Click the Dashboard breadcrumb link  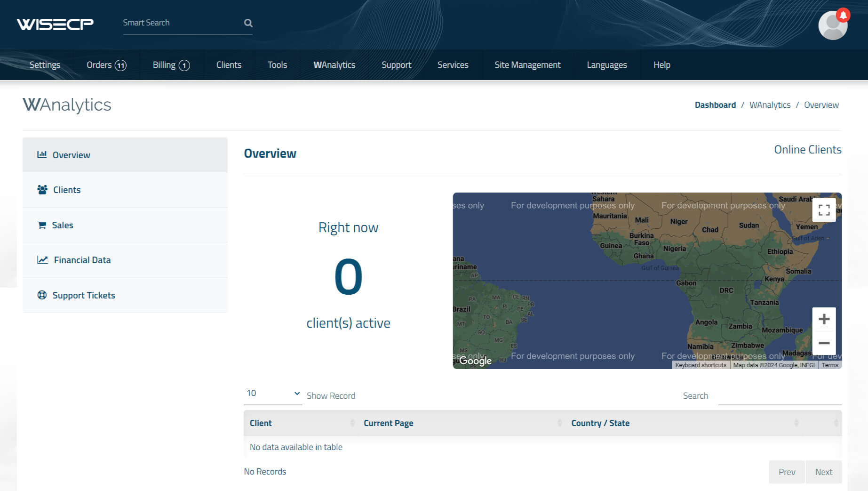coord(715,105)
